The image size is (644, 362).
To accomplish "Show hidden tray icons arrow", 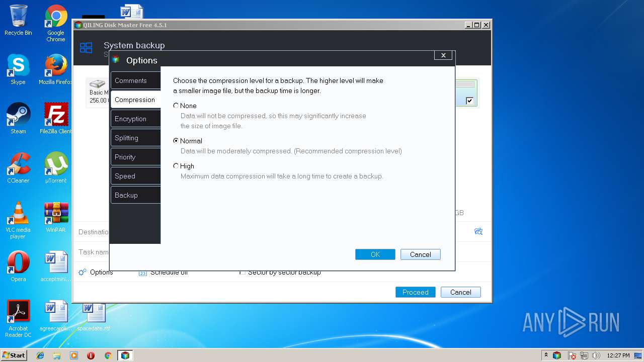I will (x=546, y=355).
